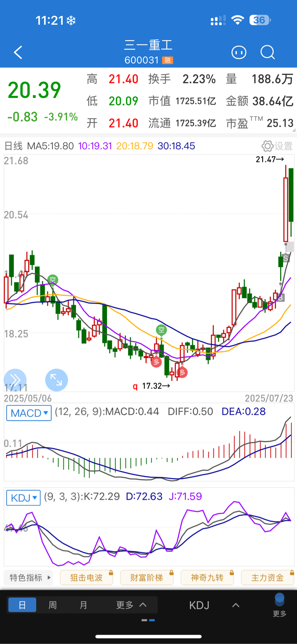Open the MACD indicator dropdown
Viewport: 297px width, 644px height.
[29, 413]
